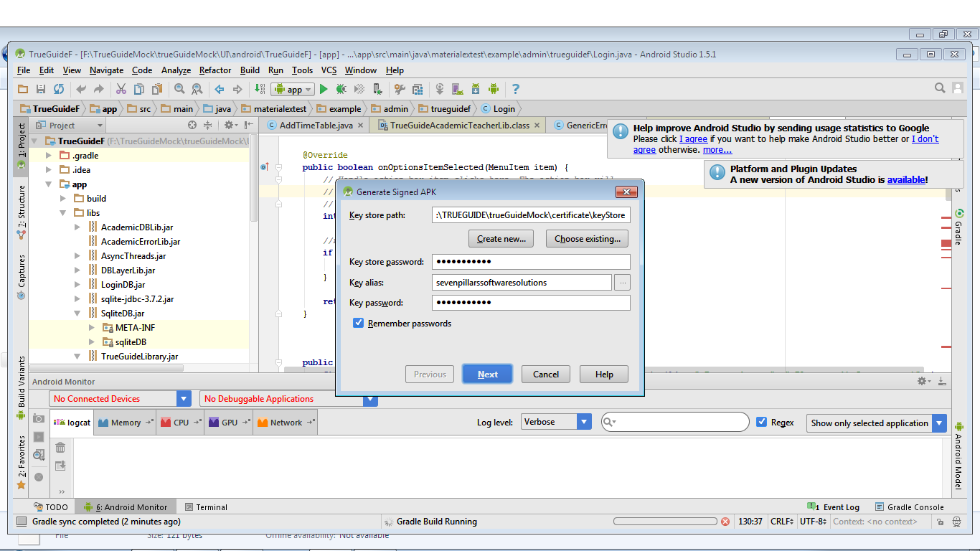Click the AVD Manager icon
980x551 pixels.
tap(458, 89)
